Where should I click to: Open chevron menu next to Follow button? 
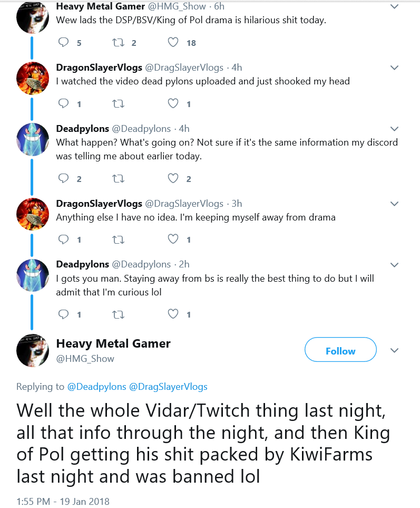pyautogui.click(x=394, y=351)
